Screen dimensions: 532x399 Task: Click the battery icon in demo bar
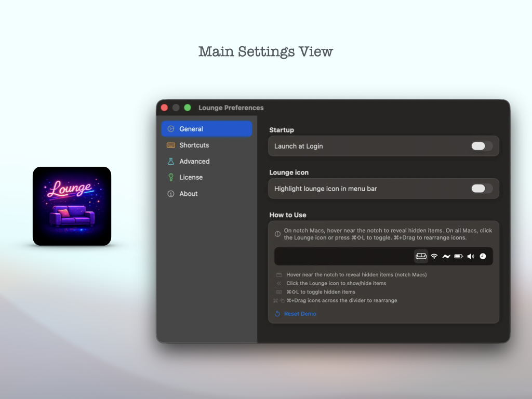458,256
